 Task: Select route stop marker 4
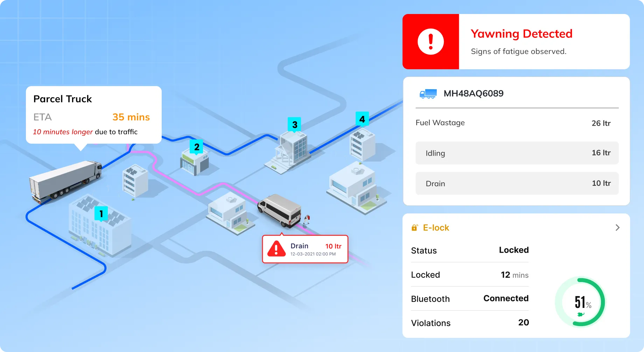tap(362, 119)
